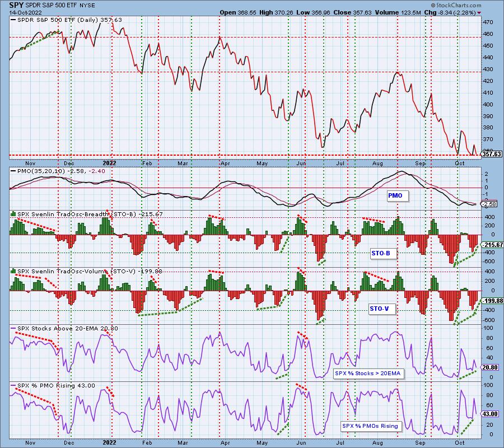The width and height of the screenshot is (504, 448).
Task: Click the -2.58 PMO value tag
Action: (x=490, y=204)
